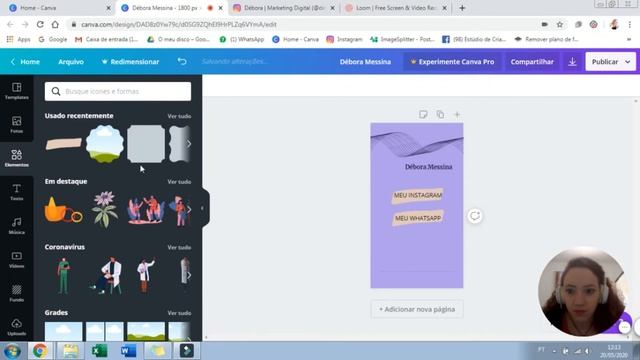Click the search icons and shapes field

(118, 91)
